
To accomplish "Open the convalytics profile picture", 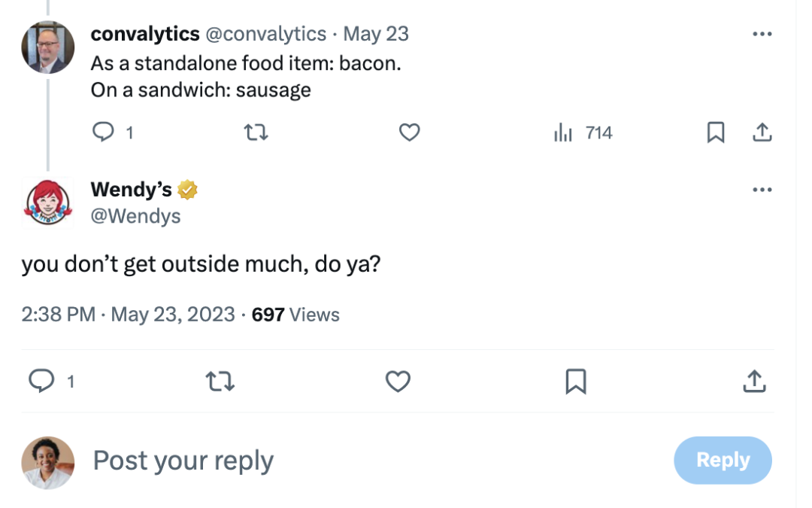I will (x=48, y=47).
